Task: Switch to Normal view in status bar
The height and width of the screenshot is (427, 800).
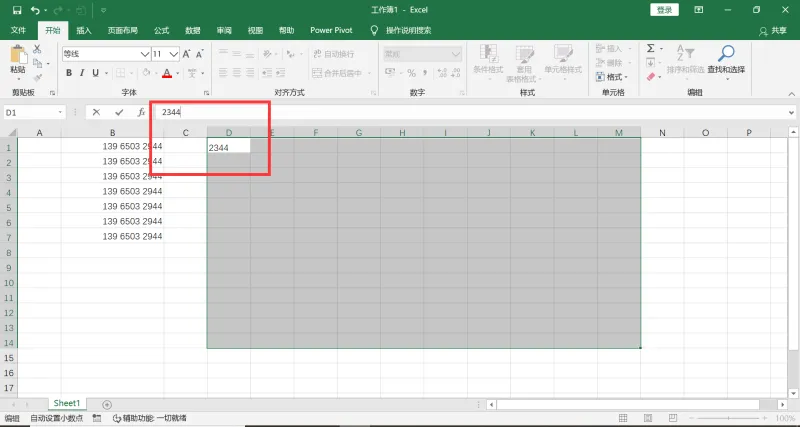Action: pos(623,418)
